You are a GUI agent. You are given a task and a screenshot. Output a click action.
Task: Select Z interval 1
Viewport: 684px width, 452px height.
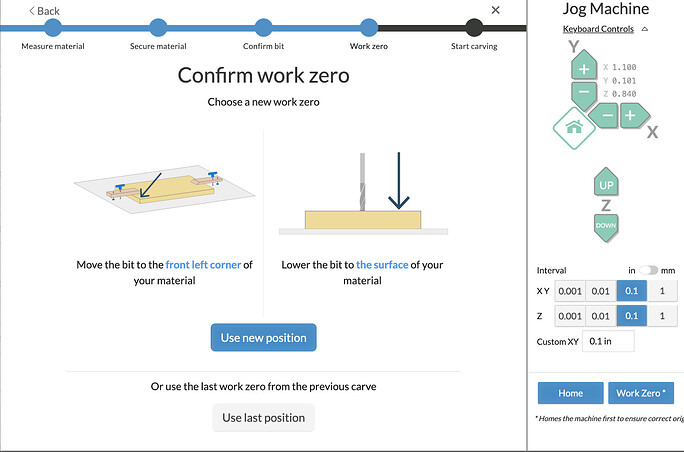click(x=662, y=316)
